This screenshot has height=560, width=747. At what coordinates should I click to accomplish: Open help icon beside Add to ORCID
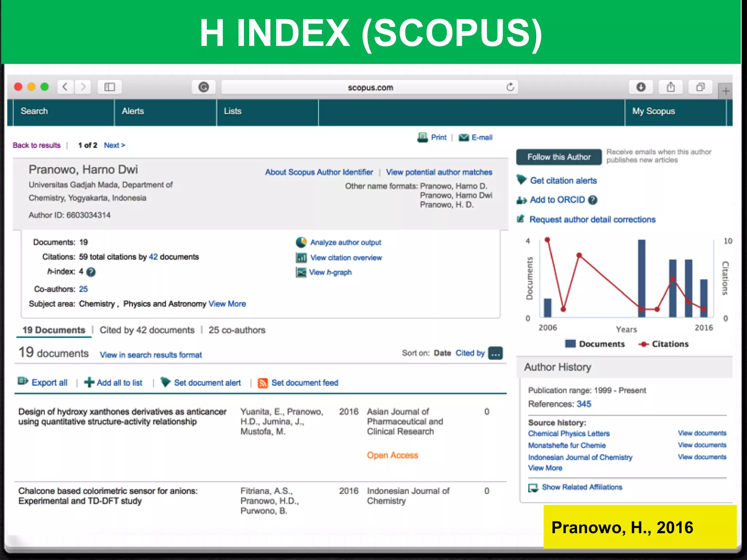pos(593,200)
